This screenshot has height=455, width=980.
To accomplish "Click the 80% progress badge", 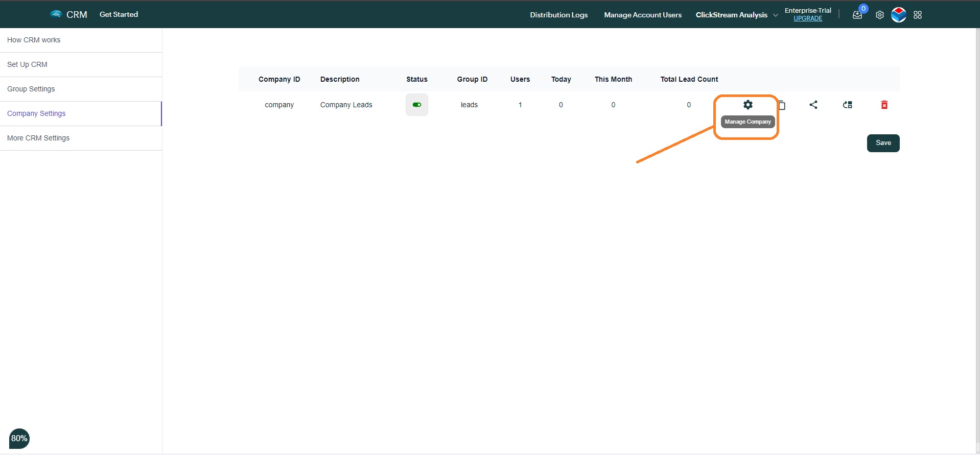I will (19, 438).
